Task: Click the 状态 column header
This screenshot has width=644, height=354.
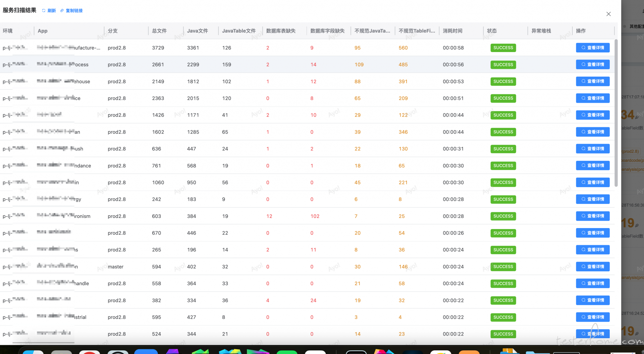Action: pyautogui.click(x=492, y=31)
